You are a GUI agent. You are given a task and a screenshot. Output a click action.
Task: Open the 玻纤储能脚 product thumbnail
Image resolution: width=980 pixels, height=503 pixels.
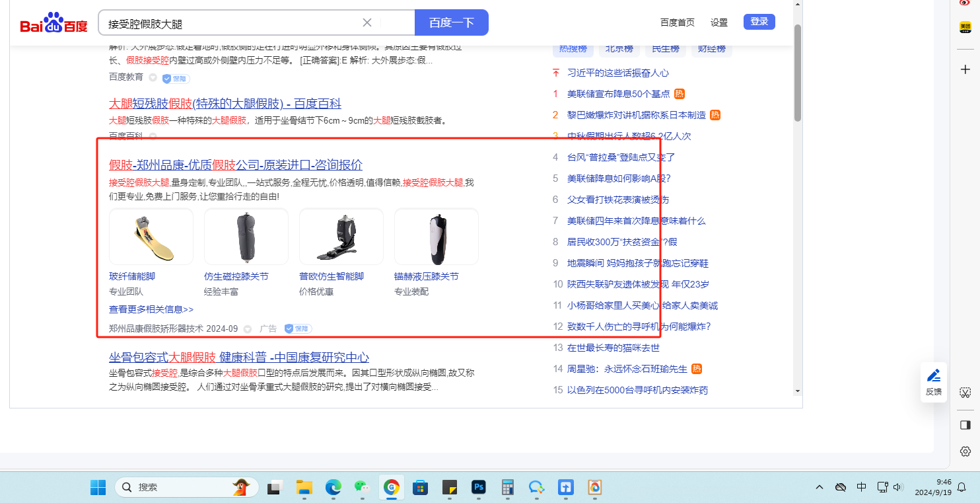point(151,237)
